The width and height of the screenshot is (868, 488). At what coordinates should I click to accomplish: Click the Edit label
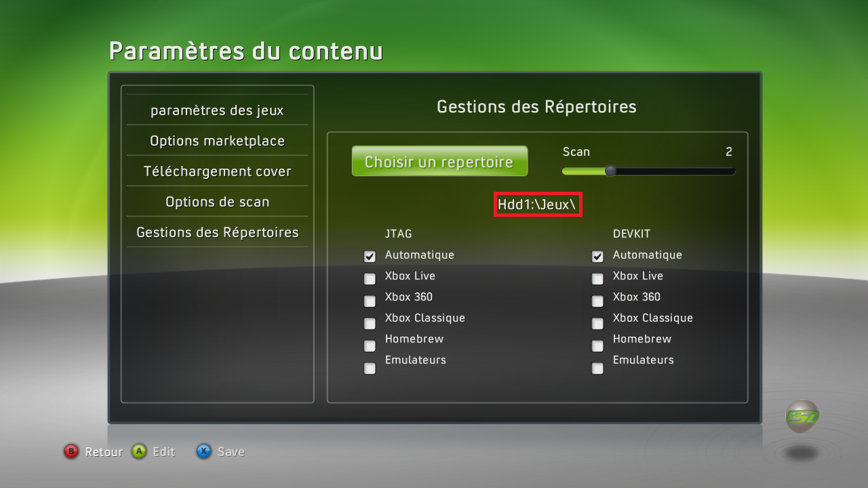point(163,452)
